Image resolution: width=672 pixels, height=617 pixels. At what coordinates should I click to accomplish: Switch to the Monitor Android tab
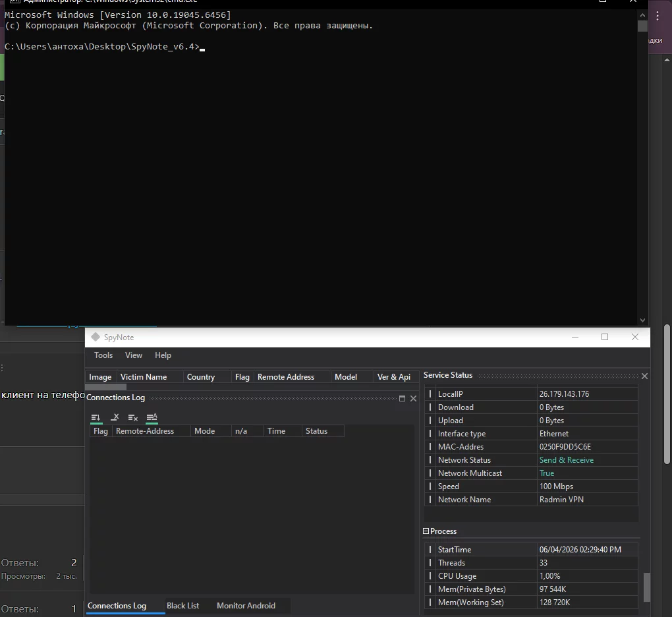(x=246, y=606)
